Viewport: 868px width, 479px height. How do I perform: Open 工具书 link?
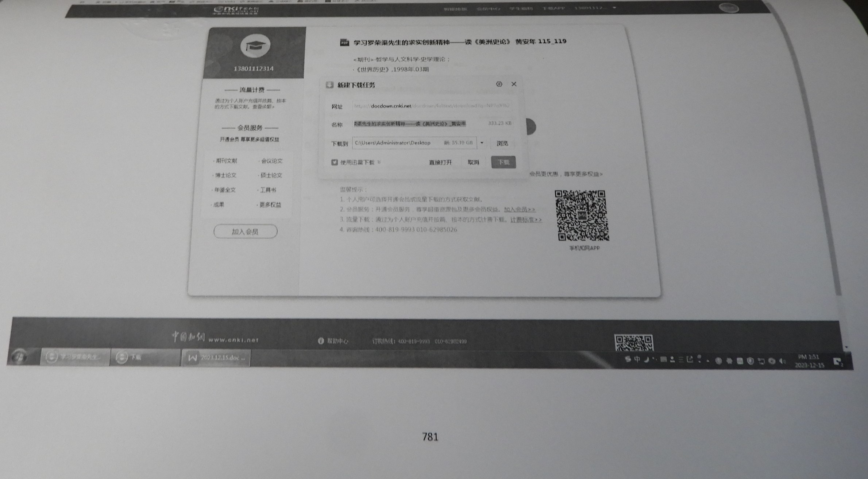268,190
